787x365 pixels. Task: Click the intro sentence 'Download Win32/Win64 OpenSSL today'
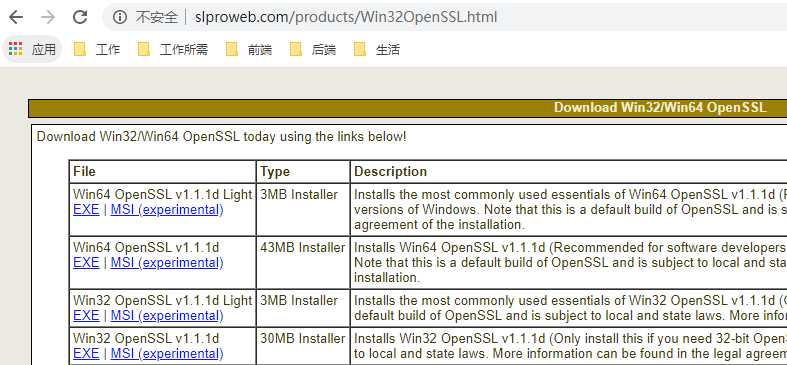tap(156, 137)
